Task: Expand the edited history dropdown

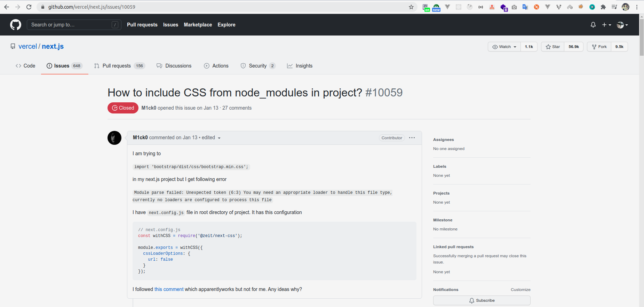Action: 211,138
